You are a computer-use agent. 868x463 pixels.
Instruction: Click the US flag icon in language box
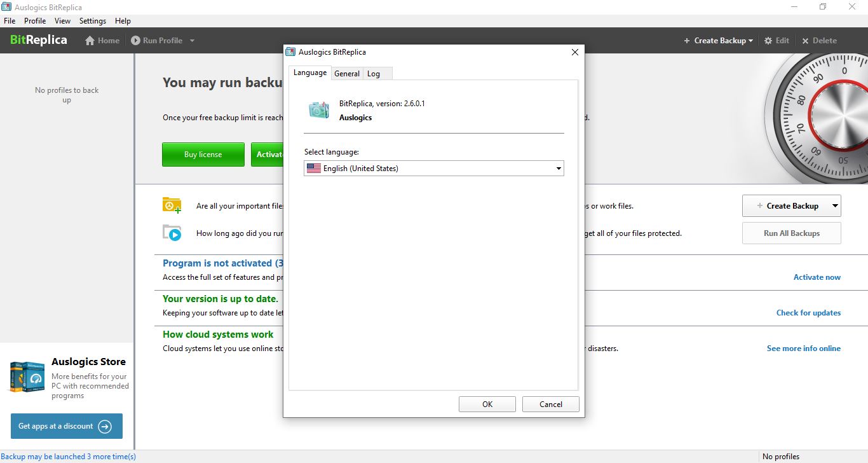click(x=314, y=169)
